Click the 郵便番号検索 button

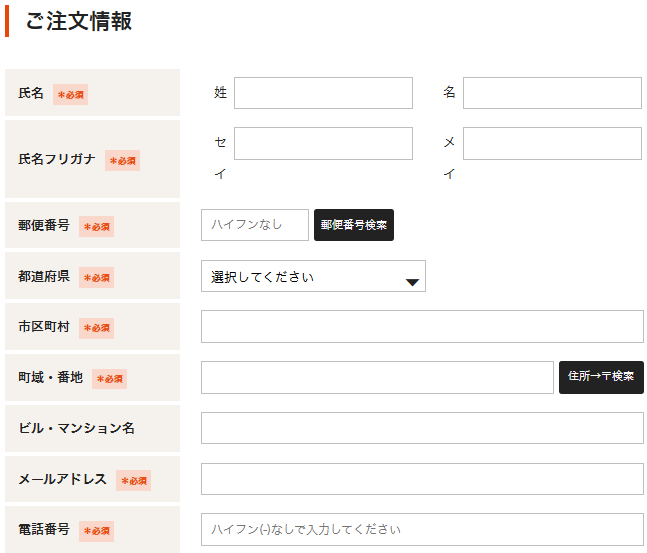click(354, 225)
